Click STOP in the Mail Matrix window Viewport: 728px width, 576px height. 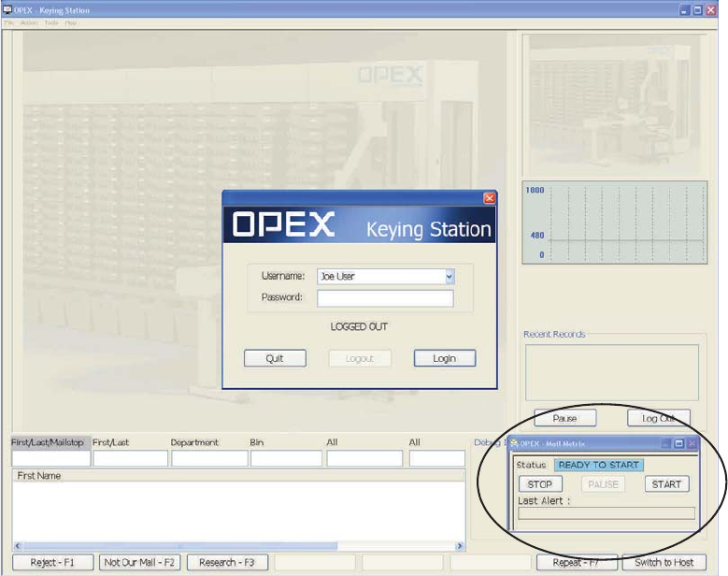(540, 484)
